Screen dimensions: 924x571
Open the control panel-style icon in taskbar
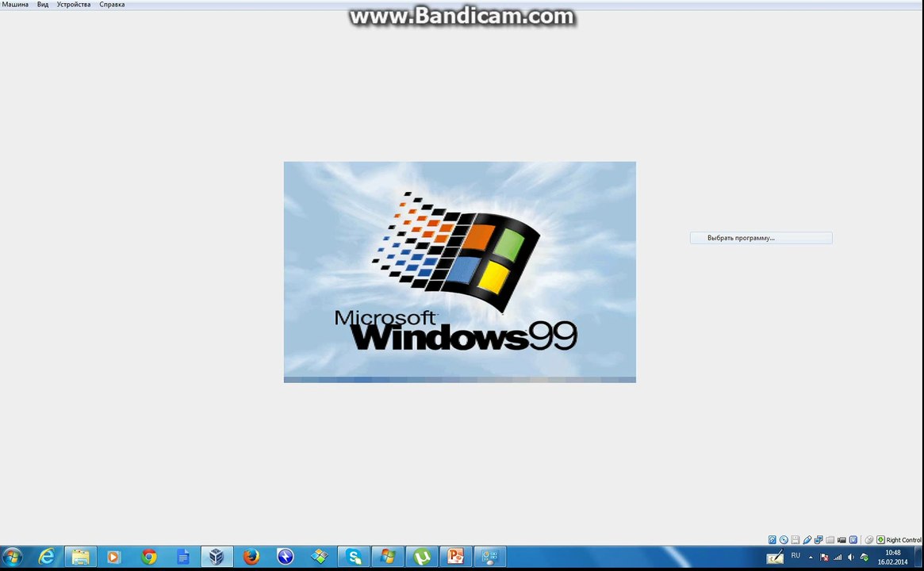pyautogui.click(x=489, y=557)
